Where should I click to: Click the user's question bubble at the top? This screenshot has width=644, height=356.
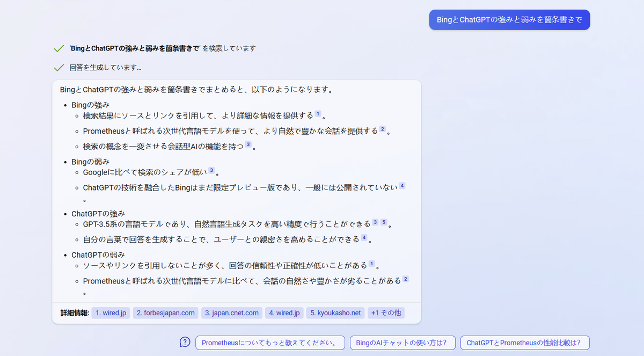509,19
